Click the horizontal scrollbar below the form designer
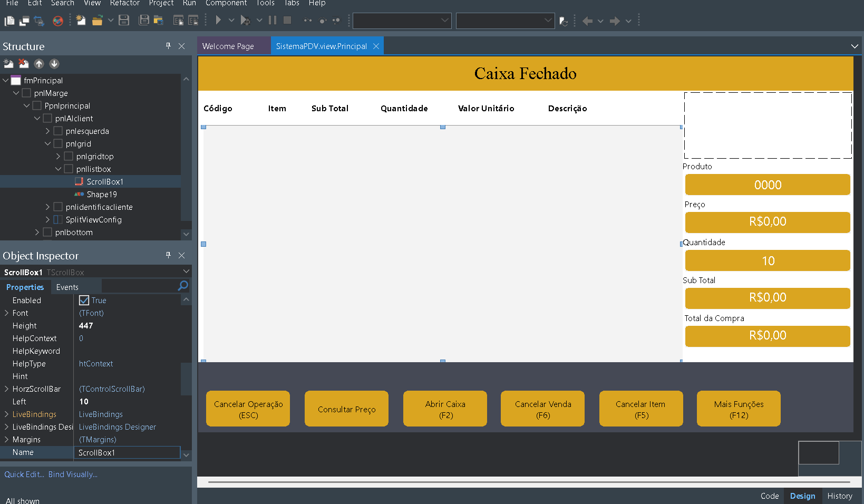The height and width of the screenshot is (504, 864). pos(529,482)
